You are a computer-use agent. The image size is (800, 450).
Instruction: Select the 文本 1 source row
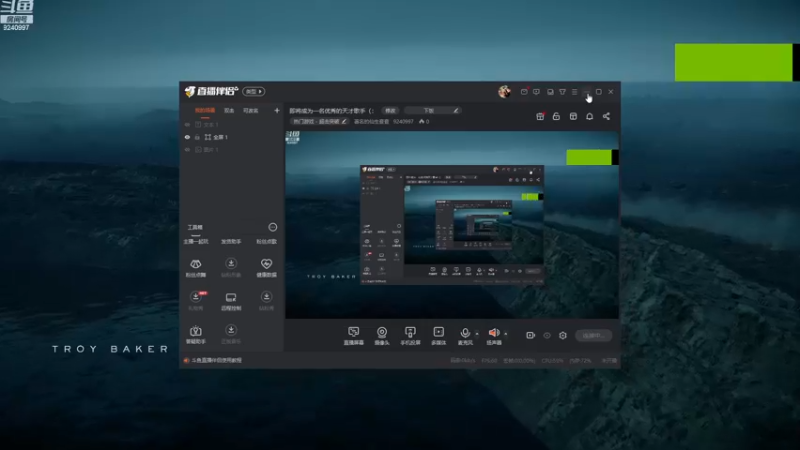(x=232, y=124)
